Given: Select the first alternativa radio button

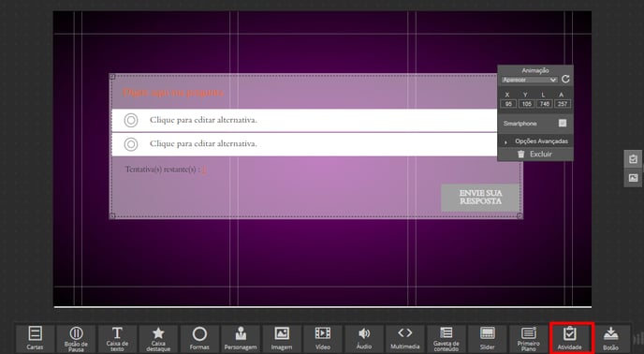Looking at the screenshot, I should (131, 121).
